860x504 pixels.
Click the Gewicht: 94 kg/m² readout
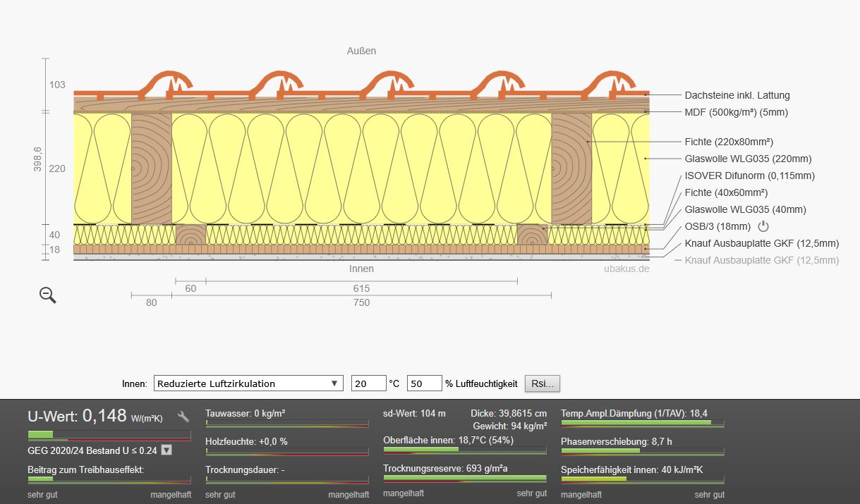click(x=509, y=426)
